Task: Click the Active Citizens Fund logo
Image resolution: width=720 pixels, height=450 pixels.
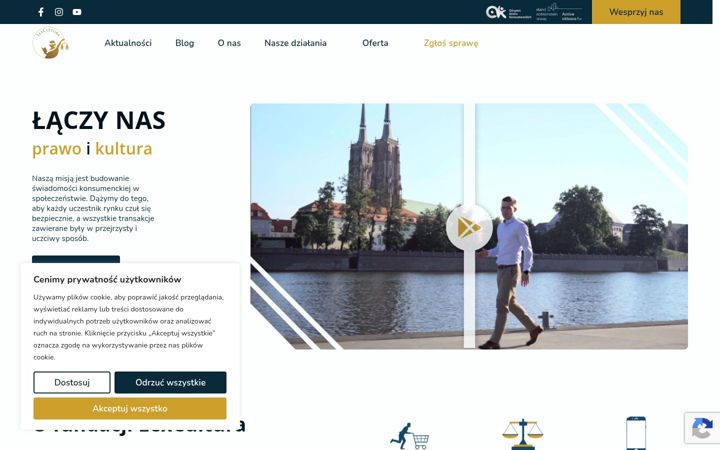Action: tap(559, 12)
